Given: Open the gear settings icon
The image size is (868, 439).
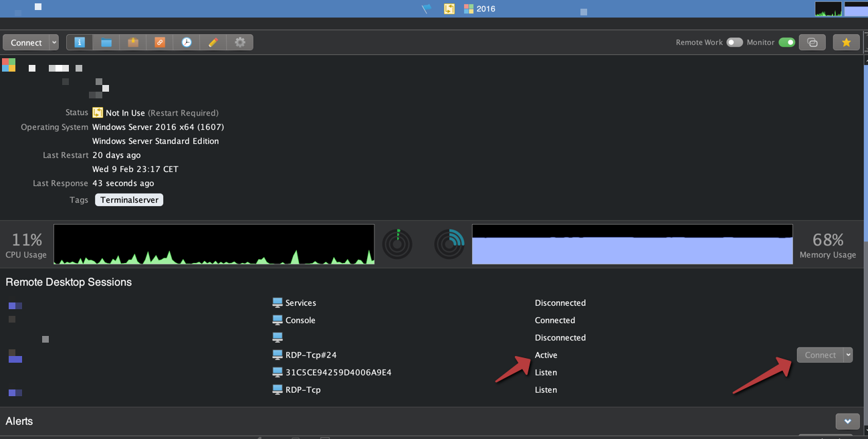Looking at the screenshot, I should 240,42.
